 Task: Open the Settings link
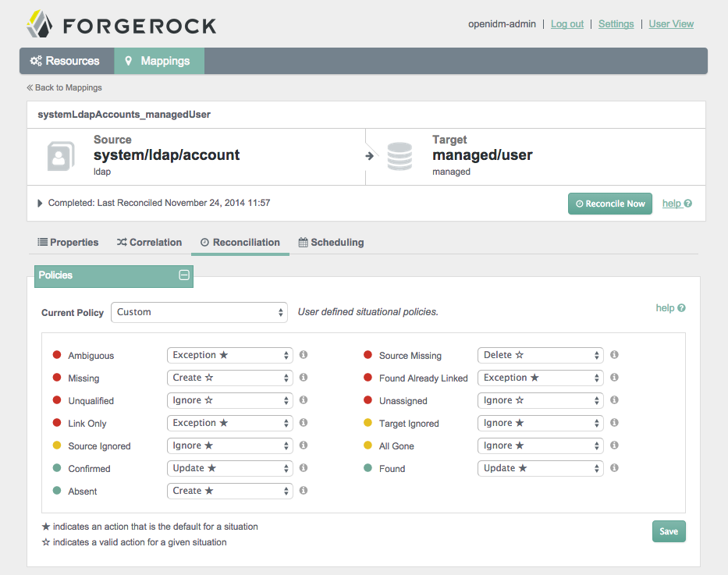[616, 24]
